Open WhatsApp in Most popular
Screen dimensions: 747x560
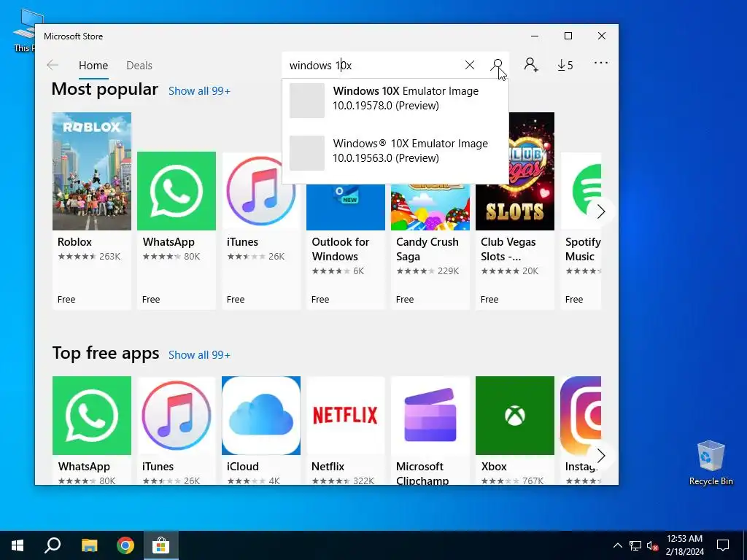(x=177, y=230)
